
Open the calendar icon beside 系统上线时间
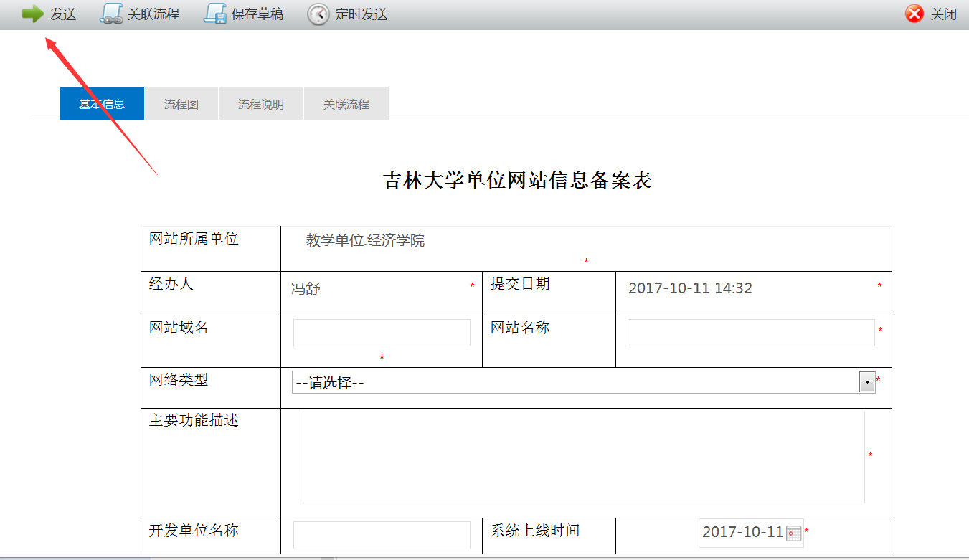[x=794, y=533]
